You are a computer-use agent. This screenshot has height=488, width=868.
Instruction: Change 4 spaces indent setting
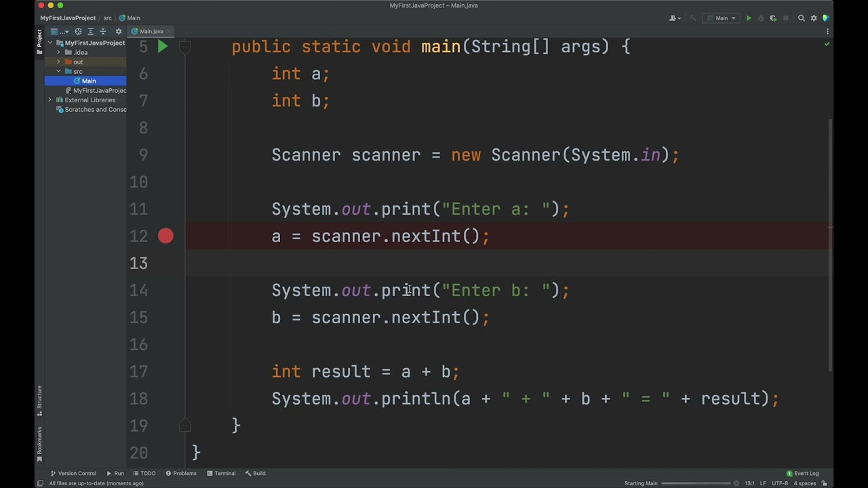click(x=805, y=483)
